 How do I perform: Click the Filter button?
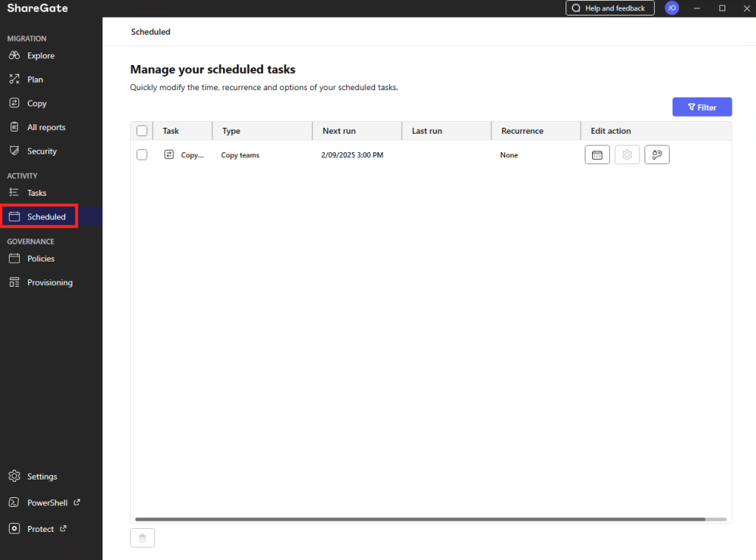[702, 107]
